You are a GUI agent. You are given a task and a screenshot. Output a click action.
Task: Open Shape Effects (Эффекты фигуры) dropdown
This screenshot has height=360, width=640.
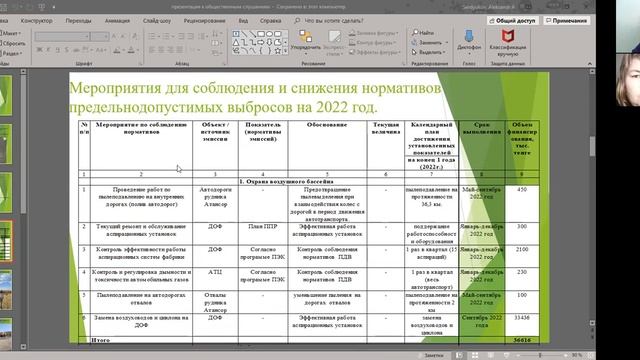pos(374,52)
